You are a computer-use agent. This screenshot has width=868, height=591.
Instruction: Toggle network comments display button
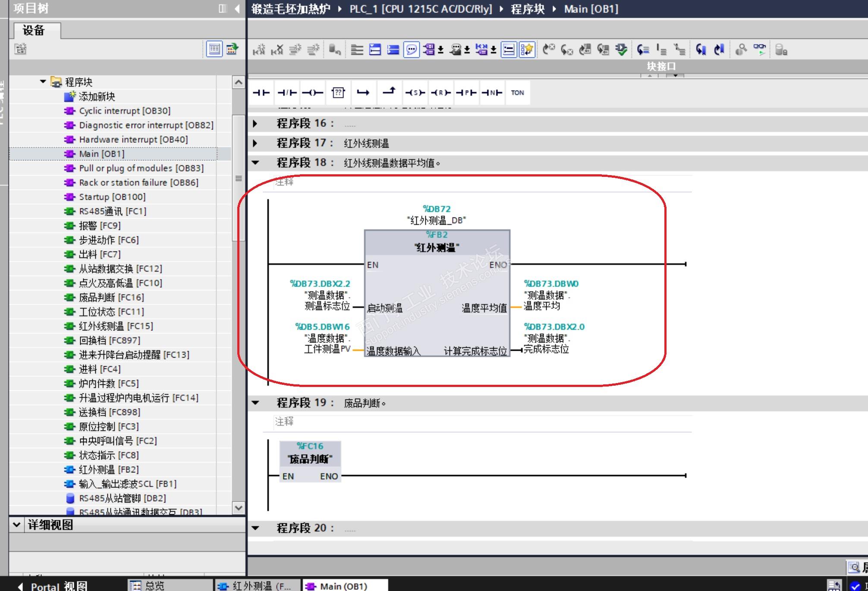click(411, 50)
